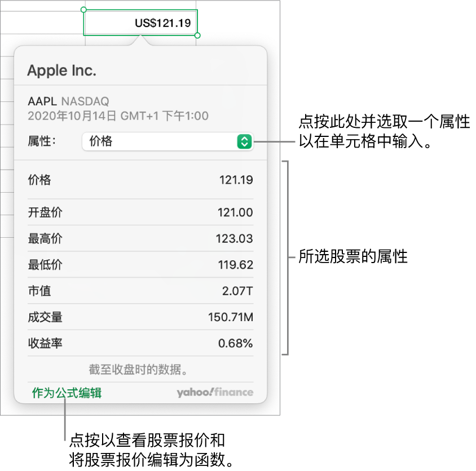Click the date 2020年10月14日 GMT+1 下午1:00
The image size is (476, 471).
point(118,116)
